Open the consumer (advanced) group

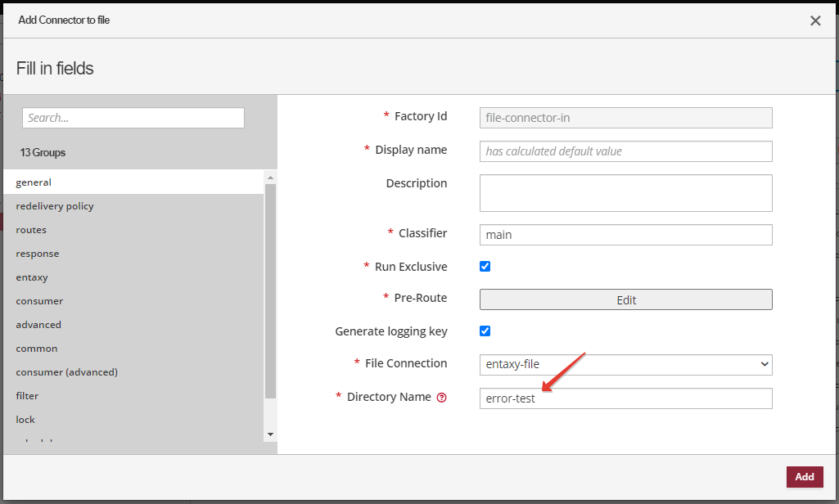67,372
